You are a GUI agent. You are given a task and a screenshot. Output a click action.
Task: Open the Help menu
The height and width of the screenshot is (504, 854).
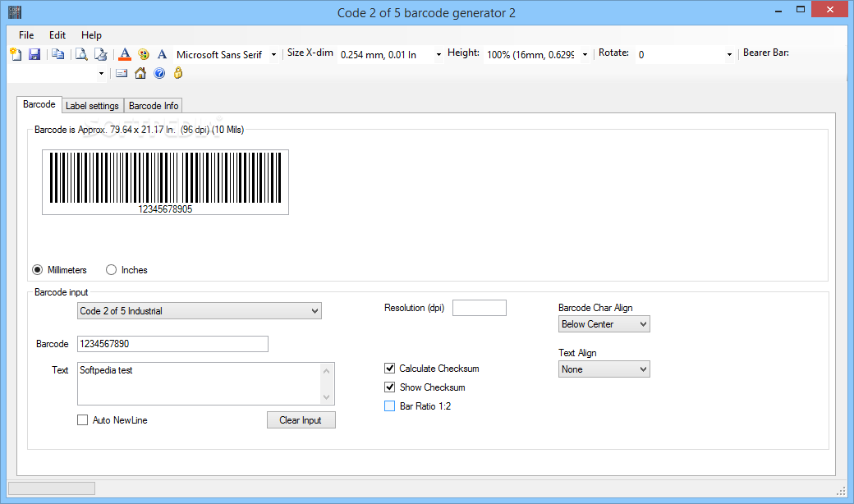click(x=91, y=34)
